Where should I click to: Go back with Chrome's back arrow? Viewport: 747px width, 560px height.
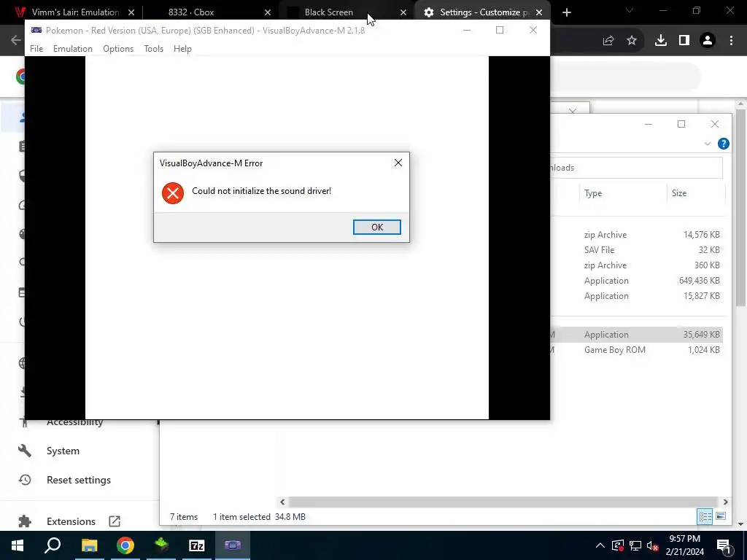[16, 40]
